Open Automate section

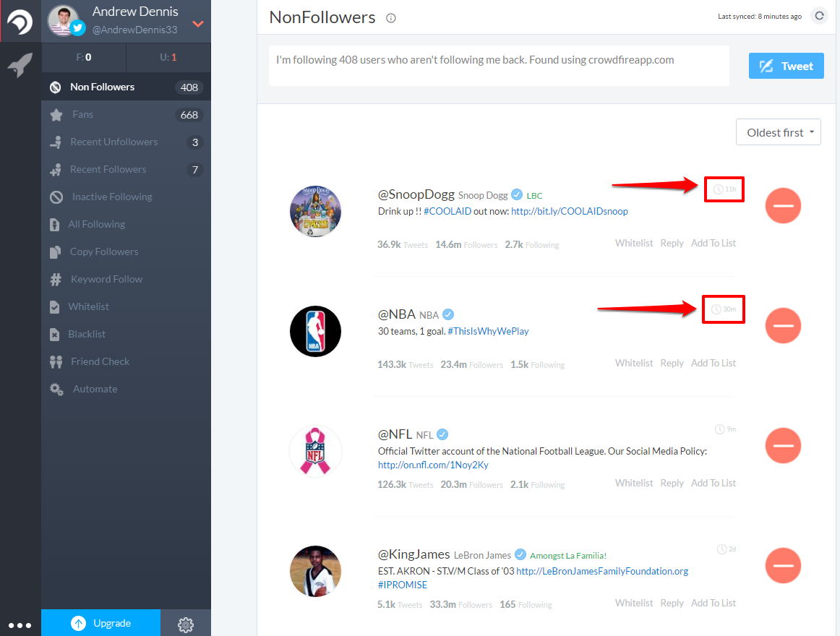click(x=126, y=389)
